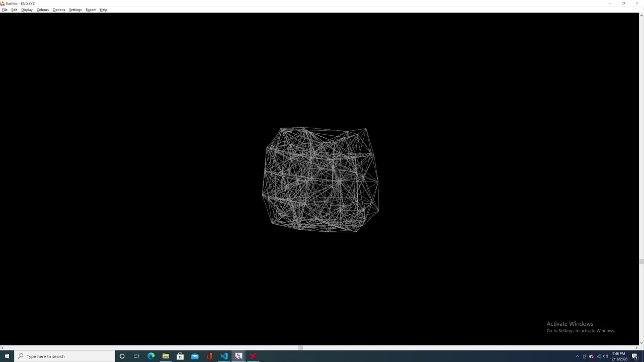Launch Microsoft Edge from the taskbar
The width and height of the screenshot is (644, 362).
coord(151,356)
